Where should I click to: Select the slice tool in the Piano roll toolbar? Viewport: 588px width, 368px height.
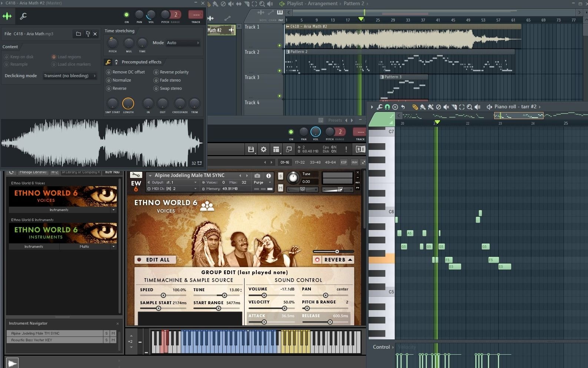click(x=454, y=107)
